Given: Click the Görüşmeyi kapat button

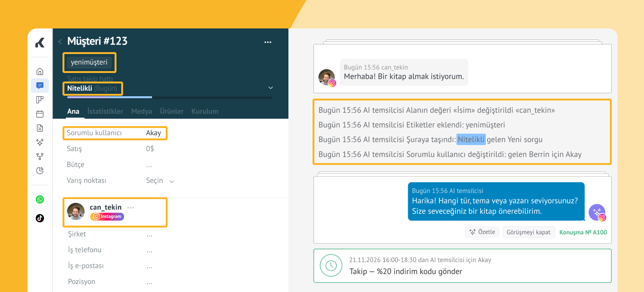Looking at the screenshot, I should click(x=528, y=232).
